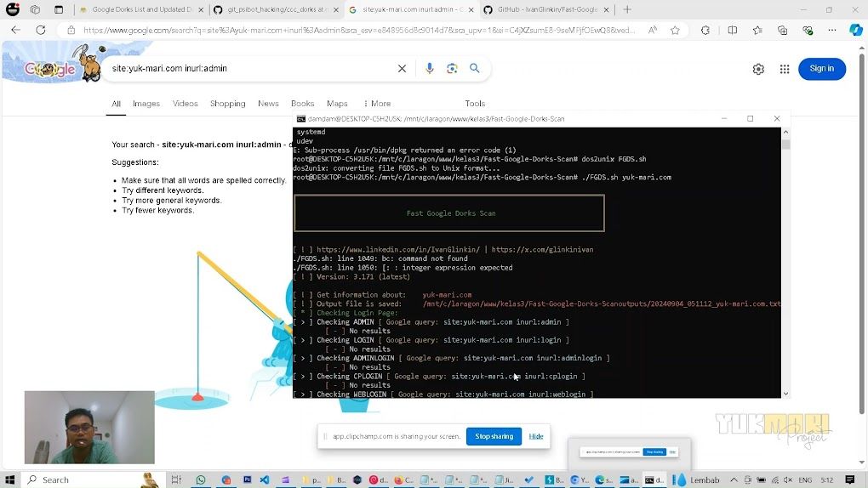The width and height of the screenshot is (868, 488).
Task: Click into the Google search input field
Action: 249,69
